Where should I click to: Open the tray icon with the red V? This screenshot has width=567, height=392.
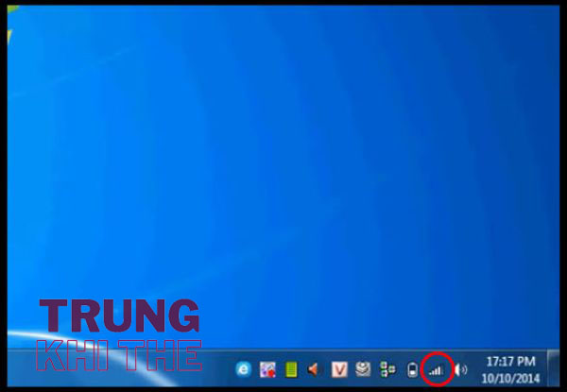[x=339, y=369]
